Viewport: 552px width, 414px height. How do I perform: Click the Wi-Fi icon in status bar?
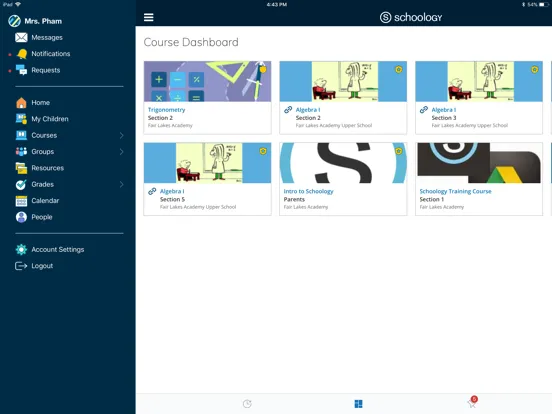(x=18, y=5)
